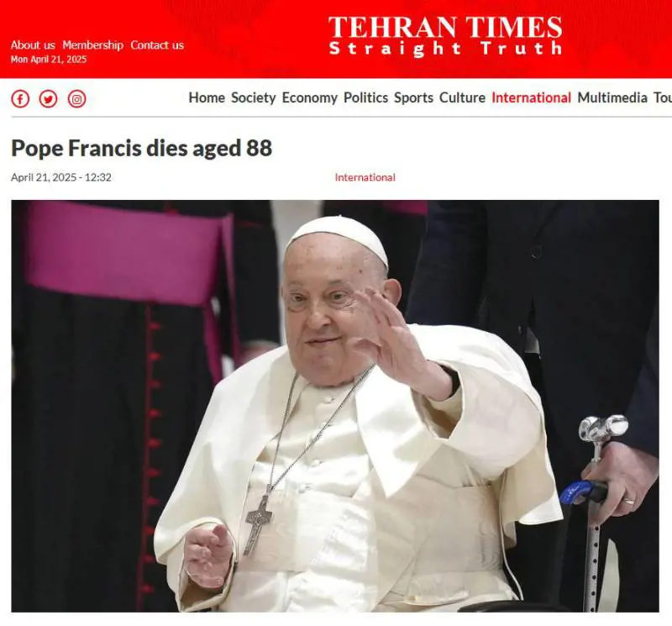The height and width of the screenshot is (626, 672).
Task: Open the Society section
Action: point(254,97)
